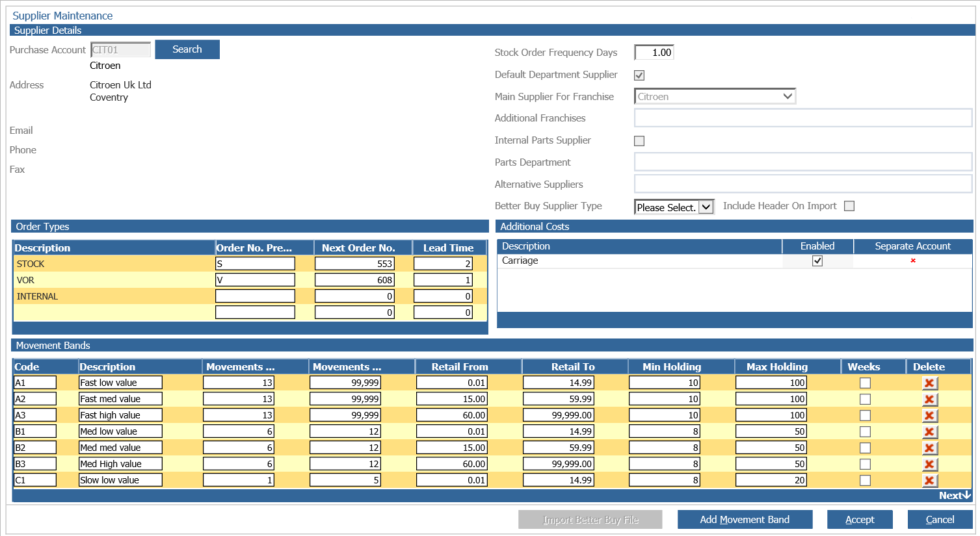
Task: Tick Include Header On Import checkbox
Action: coord(849,206)
